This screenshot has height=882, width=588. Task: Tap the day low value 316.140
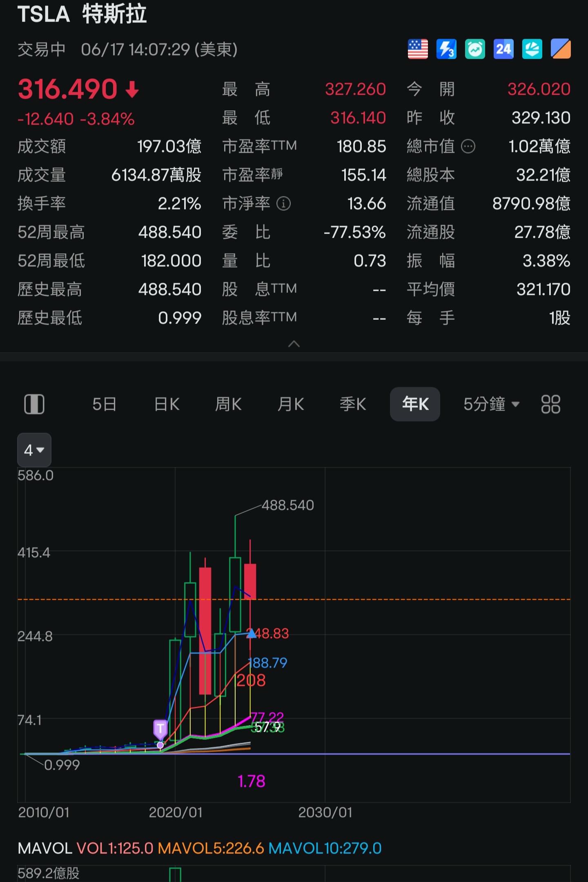coord(358,118)
